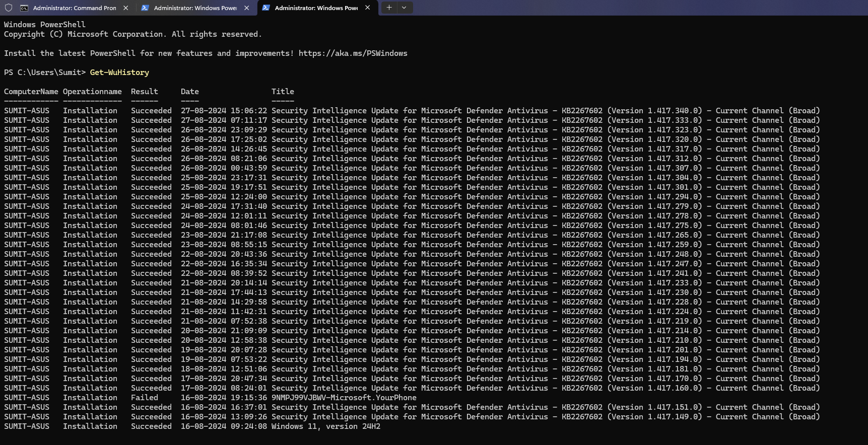This screenshot has height=445, width=868.
Task: Click the date 21-08-2024 17:44:13
Action: [224, 292]
